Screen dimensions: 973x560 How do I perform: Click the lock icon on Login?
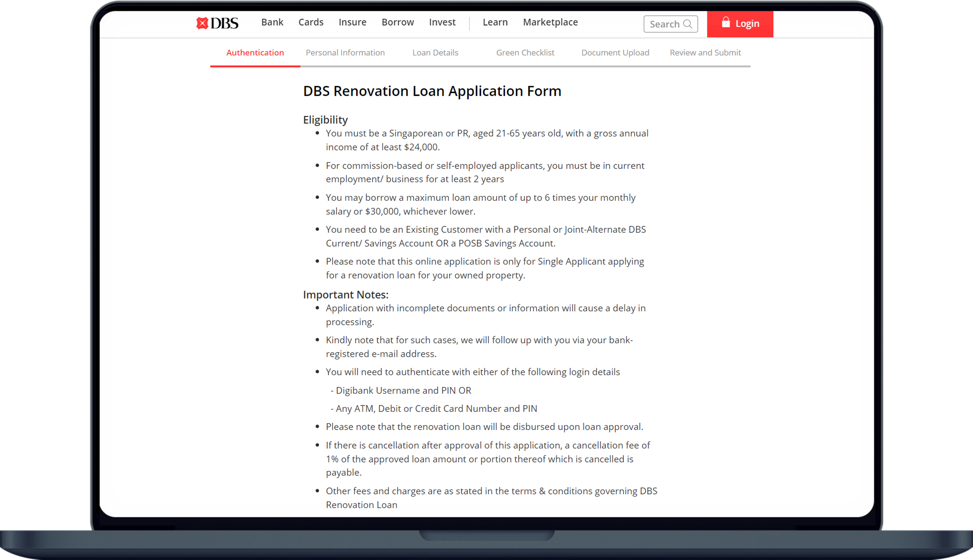(x=725, y=22)
